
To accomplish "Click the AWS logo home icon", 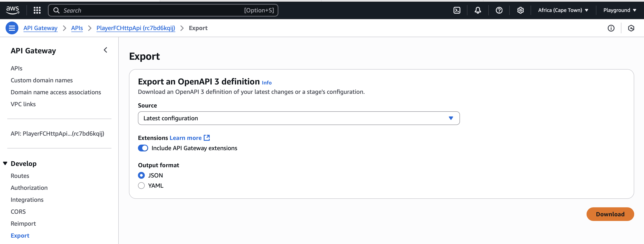I will (13, 10).
